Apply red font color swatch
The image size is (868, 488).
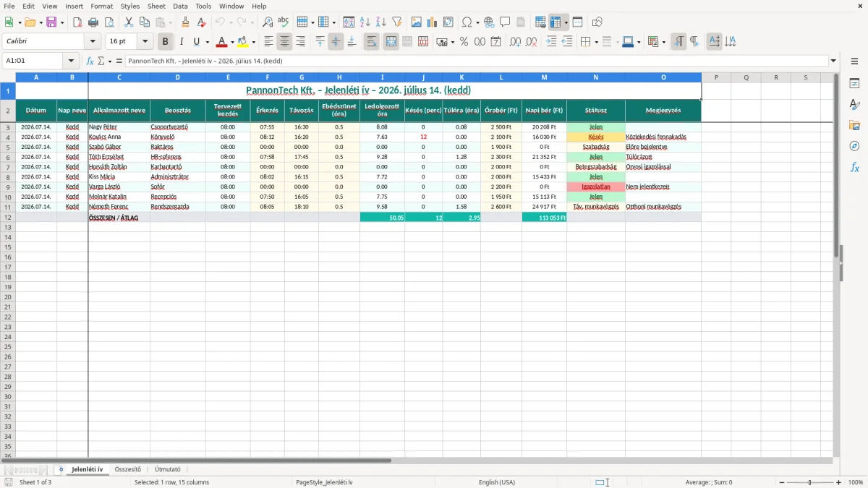pos(223,42)
